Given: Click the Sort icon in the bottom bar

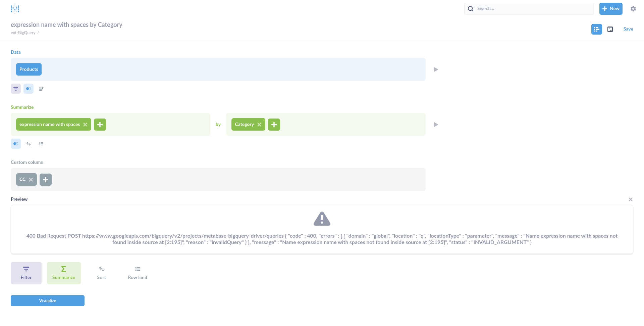Looking at the screenshot, I should (x=101, y=273).
